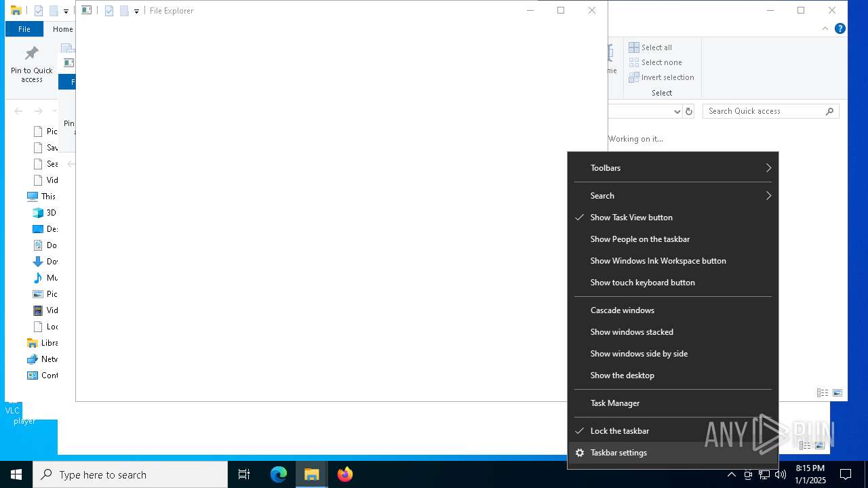868x488 pixels.
Task: Click the Properties checkmark quick access icon in front window
Action: point(108,11)
